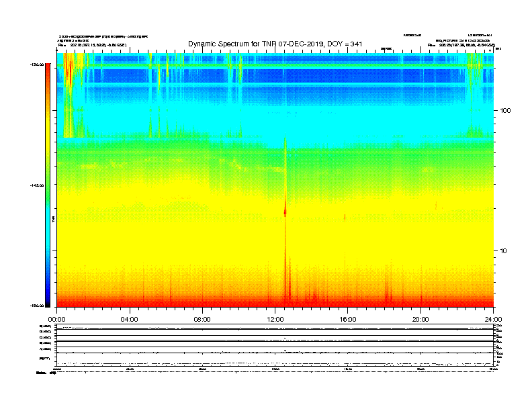Click the 16:00 time axis label
Screen dimensions: 532x411
[348, 319]
